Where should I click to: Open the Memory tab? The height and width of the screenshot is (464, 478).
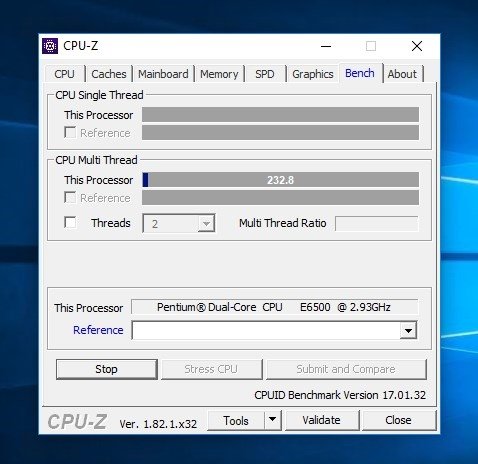pyautogui.click(x=219, y=74)
